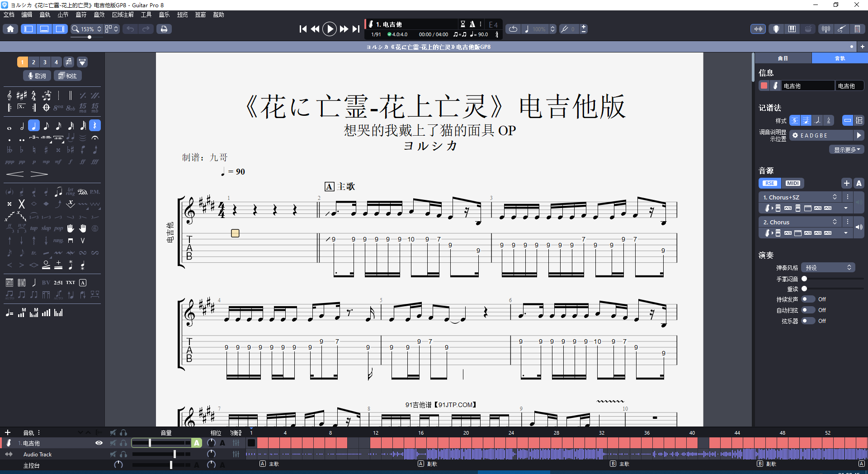Add a section marker with the A icon
This screenshot has height=474, width=868.
(83, 283)
